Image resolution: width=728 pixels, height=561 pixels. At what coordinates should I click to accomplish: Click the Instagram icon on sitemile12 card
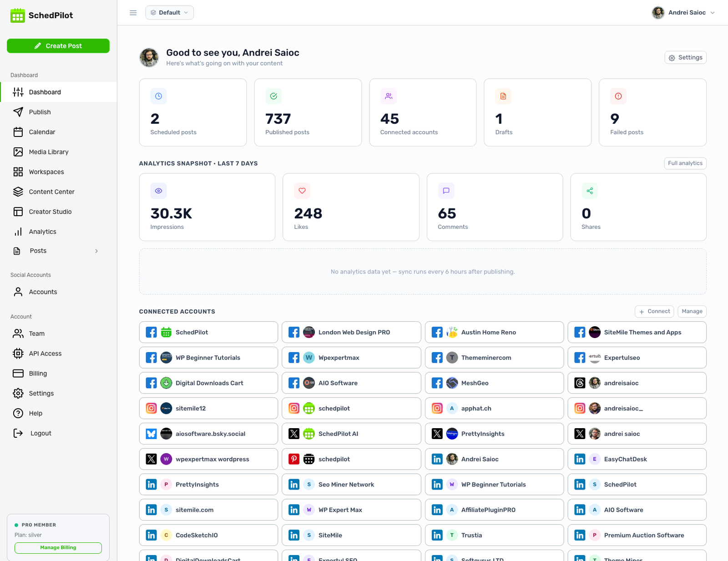pyautogui.click(x=152, y=409)
